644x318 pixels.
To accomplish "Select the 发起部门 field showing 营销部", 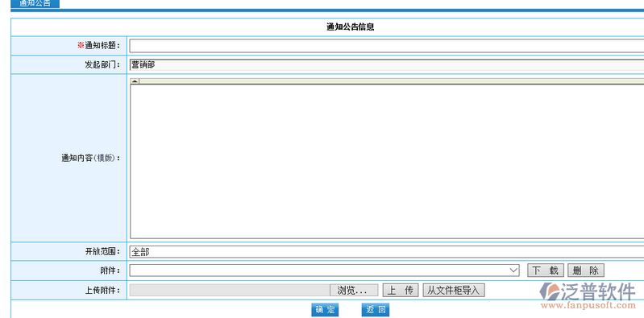I will pyautogui.click(x=387, y=65).
